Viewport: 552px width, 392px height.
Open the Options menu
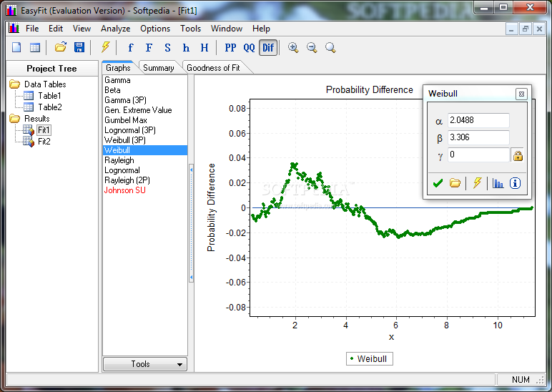coord(155,29)
